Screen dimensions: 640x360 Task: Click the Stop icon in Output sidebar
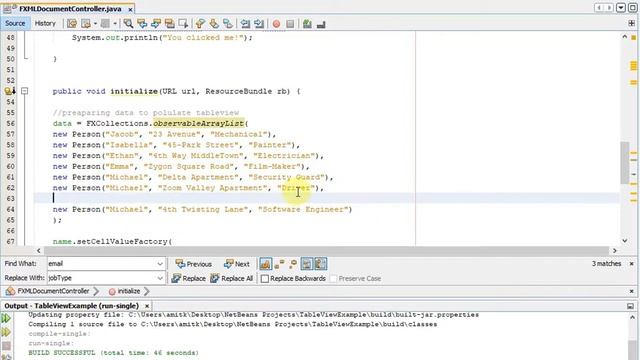point(6,346)
